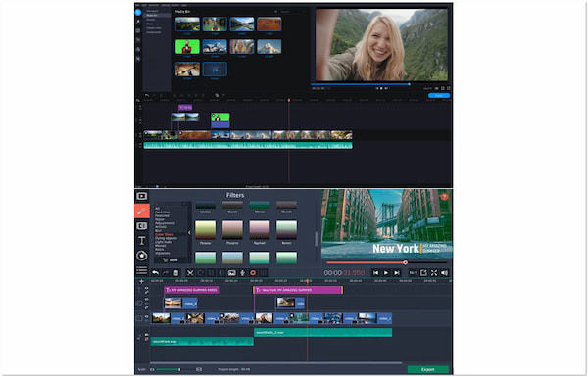Jump to next frame in lower editor
The height and width of the screenshot is (377, 588).
click(x=396, y=273)
